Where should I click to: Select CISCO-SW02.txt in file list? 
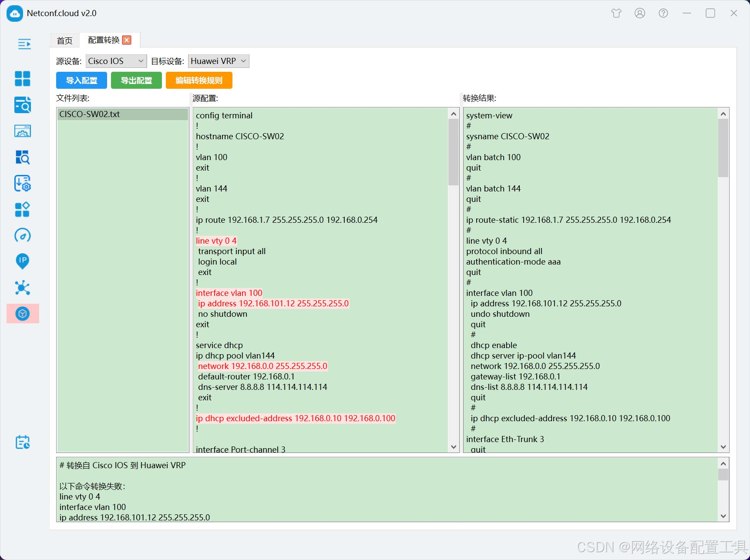123,114
